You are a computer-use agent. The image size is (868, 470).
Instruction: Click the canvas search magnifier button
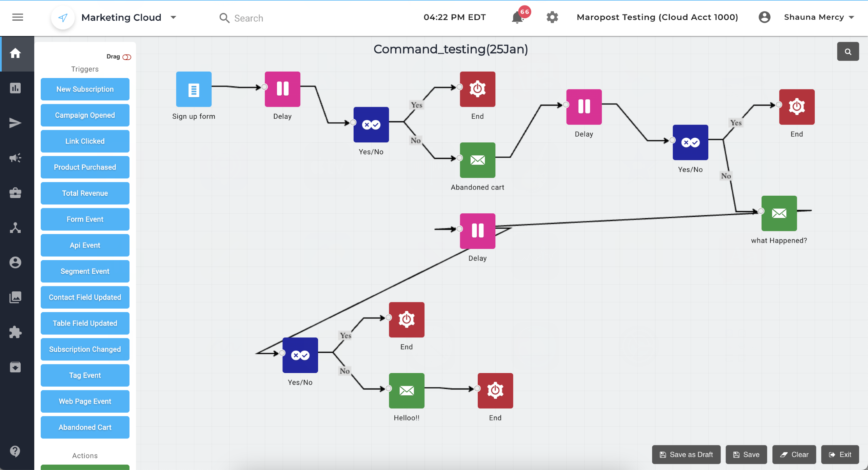click(x=848, y=52)
